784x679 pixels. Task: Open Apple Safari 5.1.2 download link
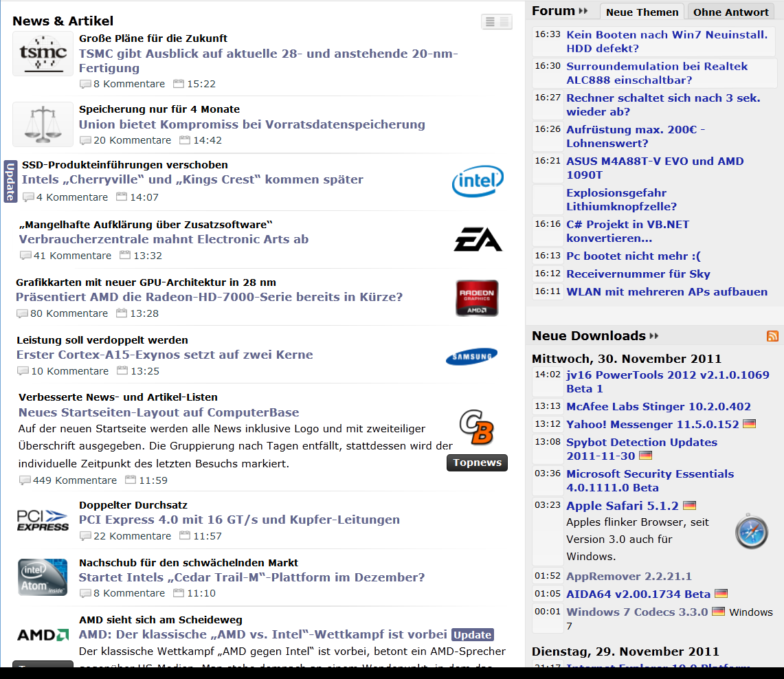pyautogui.click(x=623, y=506)
